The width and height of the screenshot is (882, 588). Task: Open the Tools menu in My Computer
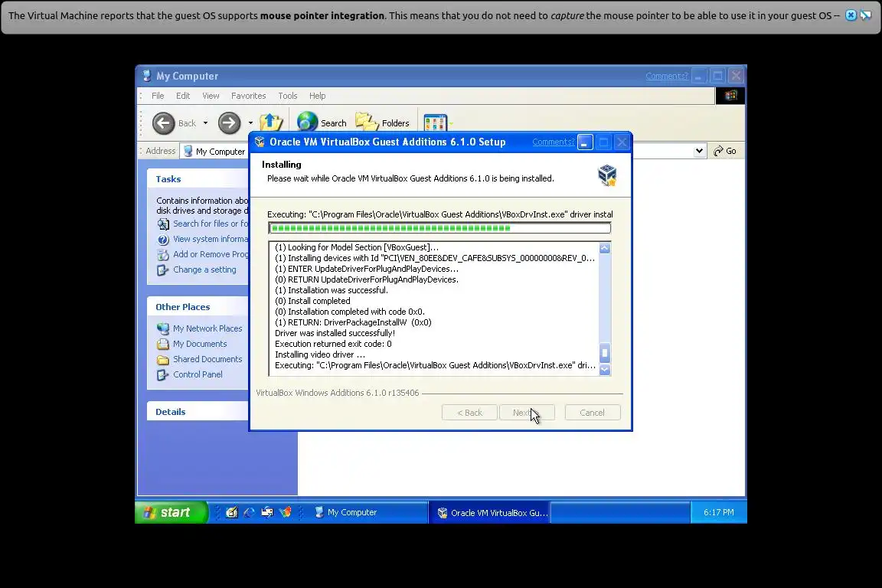287,96
